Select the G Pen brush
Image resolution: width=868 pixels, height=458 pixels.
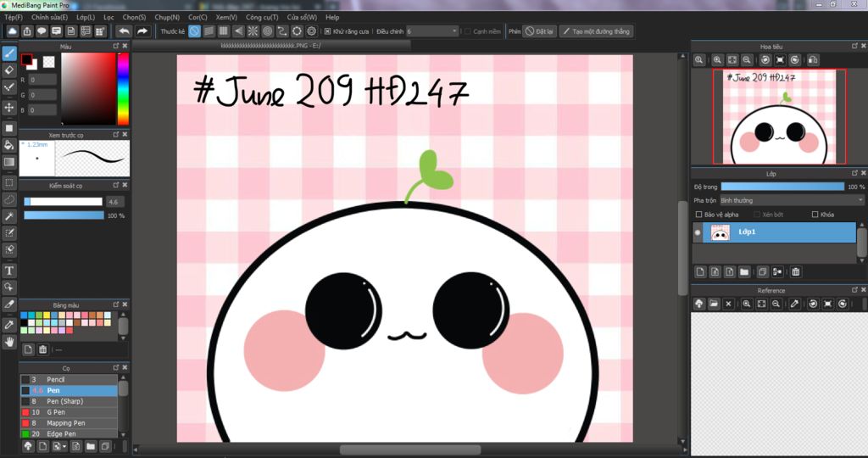tap(69, 412)
